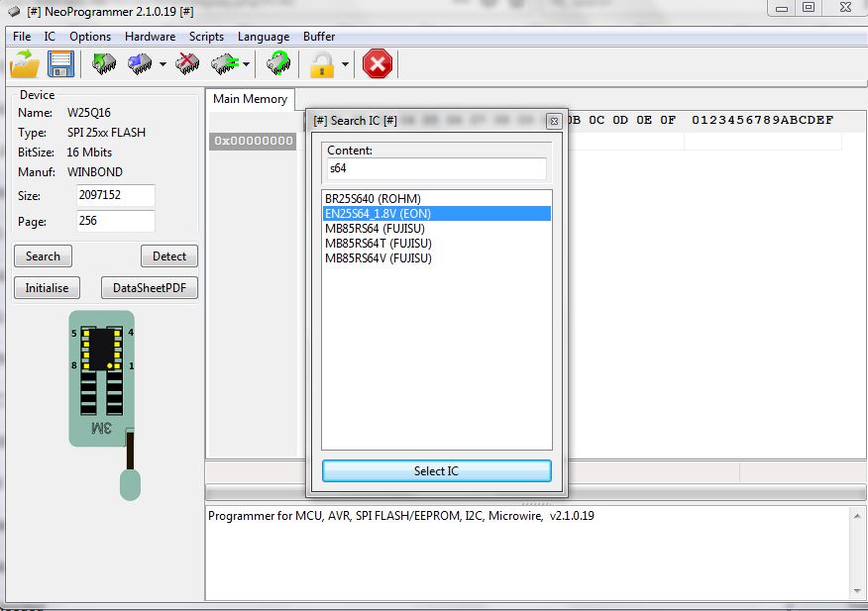
Task: Focus the Content search field
Action: pyautogui.click(x=437, y=168)
